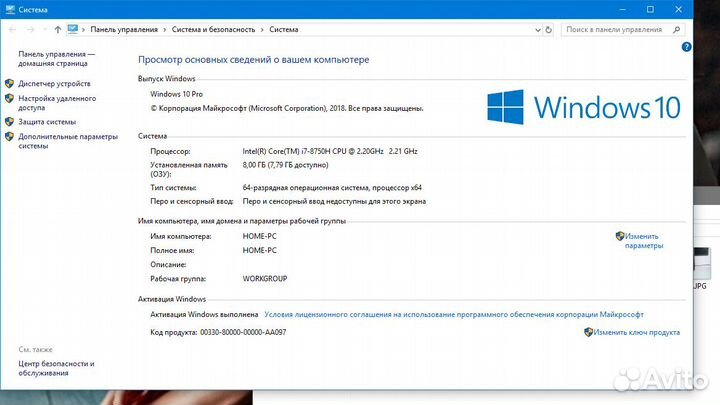720x405 pixels.
Task: Click the computer icon in address bar
Action: click(x=73, y=29)
